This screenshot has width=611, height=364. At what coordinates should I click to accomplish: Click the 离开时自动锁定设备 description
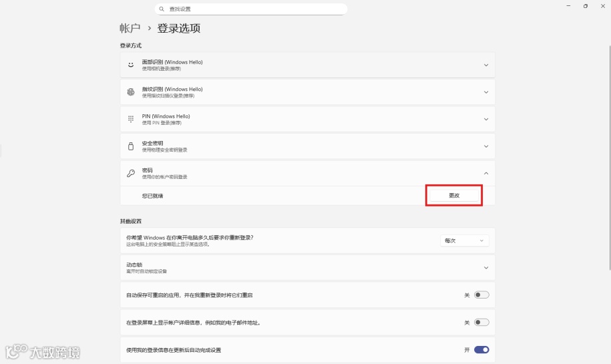[146, 271]
